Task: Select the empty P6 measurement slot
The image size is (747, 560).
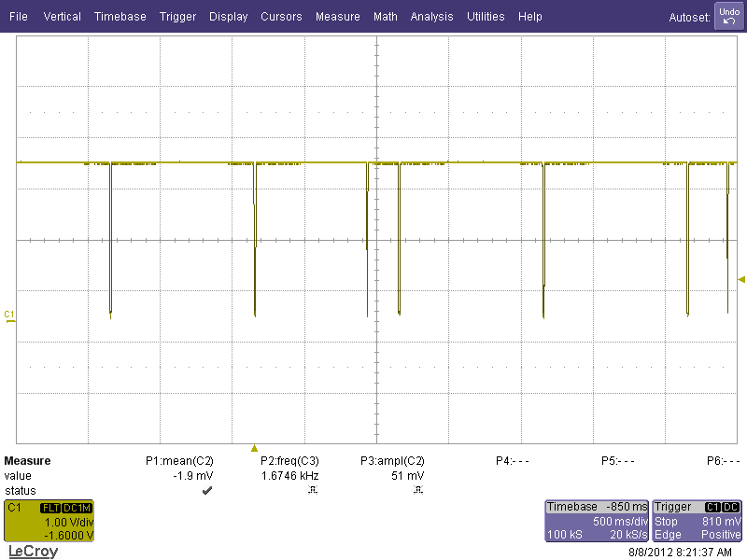Action: point(724,461)
